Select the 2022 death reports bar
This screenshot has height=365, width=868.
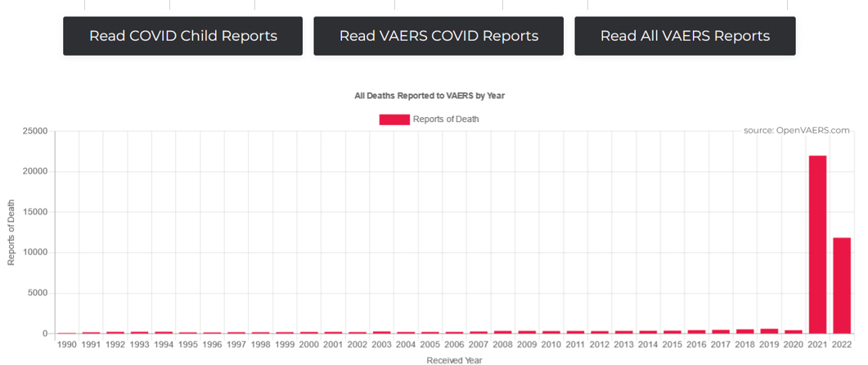click(x=842, y=285)
